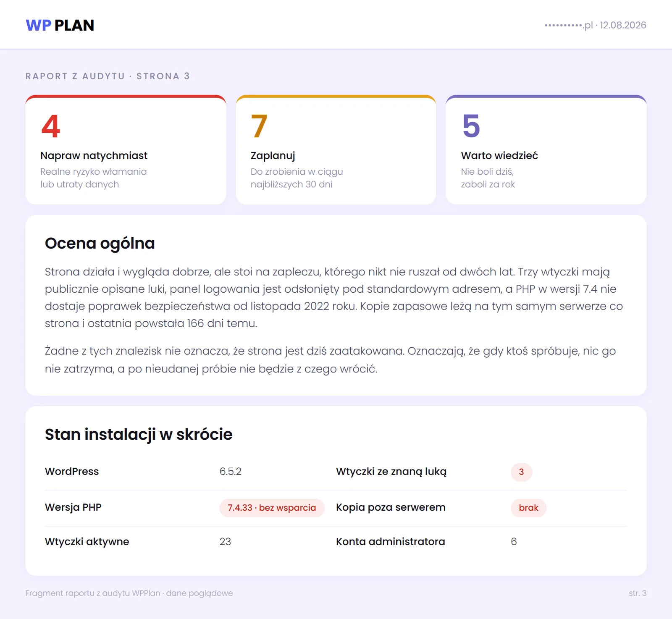Click the 'Raport z audytu · Strona 3' breadcrumb
Screen dimensions: 672x619
(x=108, y=76)
